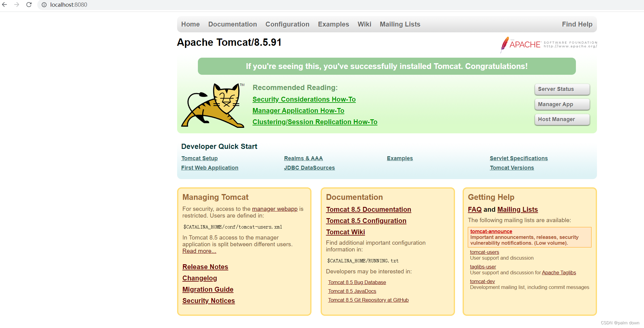This screenshot has width=644, height=328.
Task: Open the Tomcat Setup link
Action: tap(199, 158)
